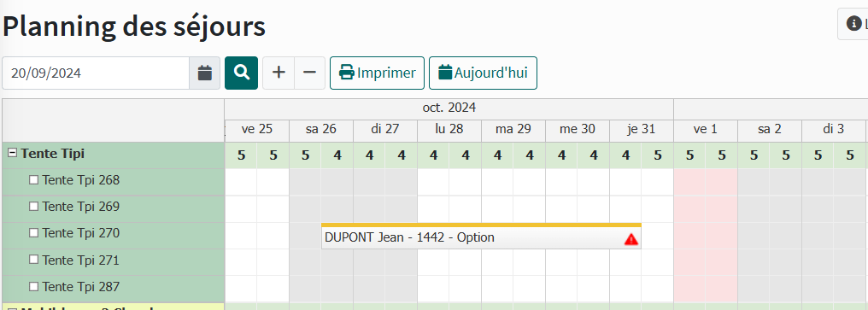Tick the Tente Tpi 270 checkbox

(34, 233)
